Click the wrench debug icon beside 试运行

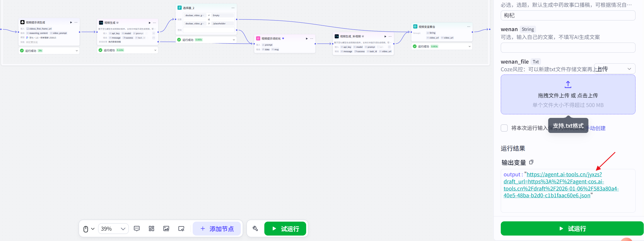pos(255,229)
